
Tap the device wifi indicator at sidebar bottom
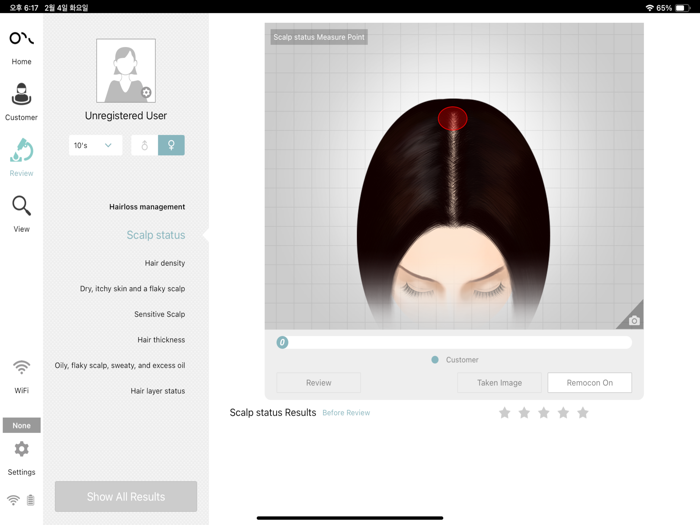coord(13,500)
